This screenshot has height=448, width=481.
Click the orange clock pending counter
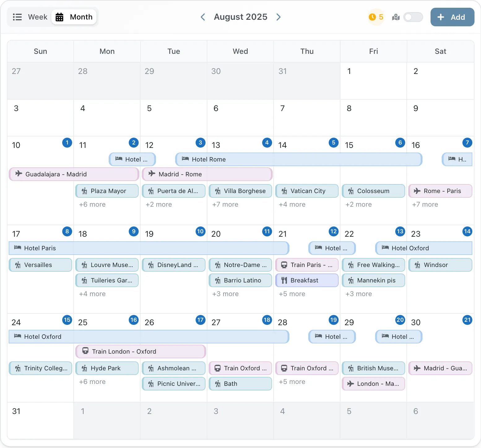tap(376, 17)
